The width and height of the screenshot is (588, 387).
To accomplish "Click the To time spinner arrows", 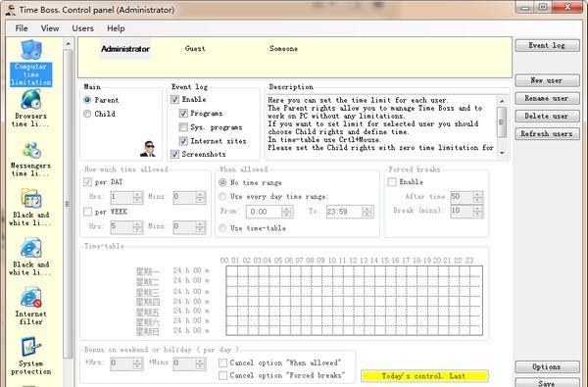I will (x=367, y=212).
